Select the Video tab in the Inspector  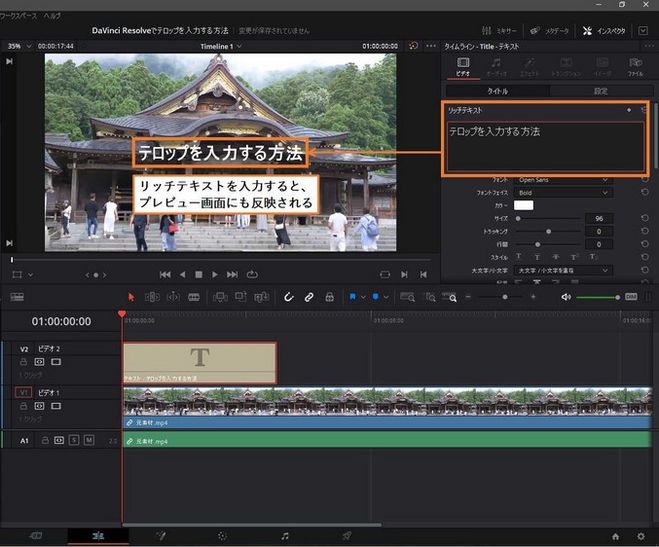coord(463,67)
